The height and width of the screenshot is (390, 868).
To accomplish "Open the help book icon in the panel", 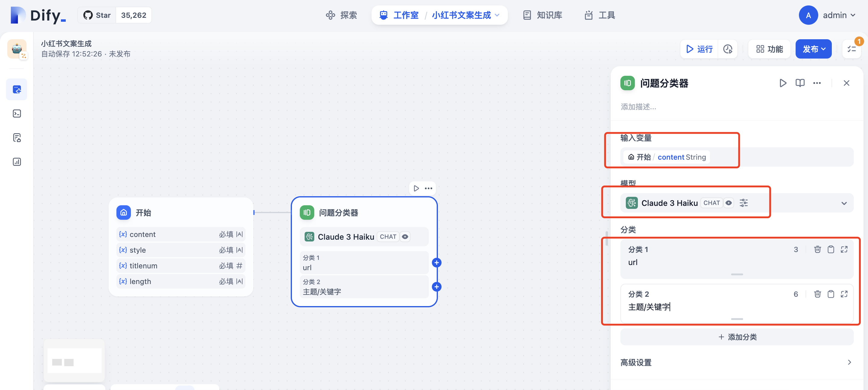I will click(800, 83).
